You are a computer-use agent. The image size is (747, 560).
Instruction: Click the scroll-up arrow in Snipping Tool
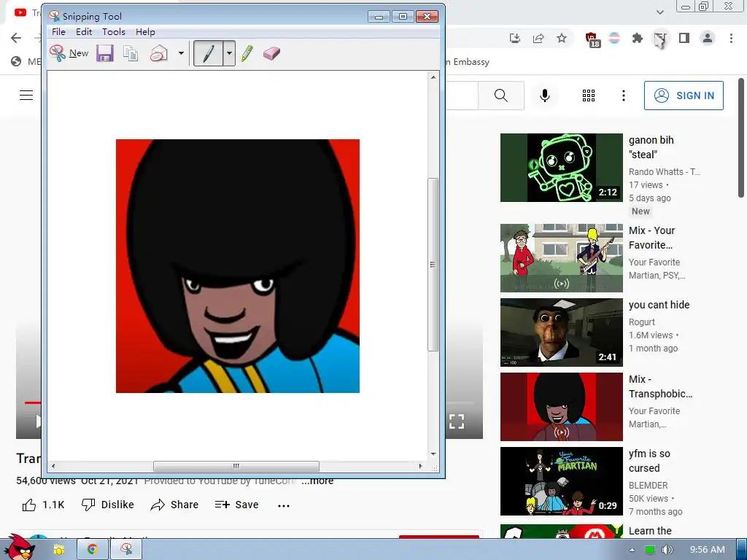tap(433, 77)
